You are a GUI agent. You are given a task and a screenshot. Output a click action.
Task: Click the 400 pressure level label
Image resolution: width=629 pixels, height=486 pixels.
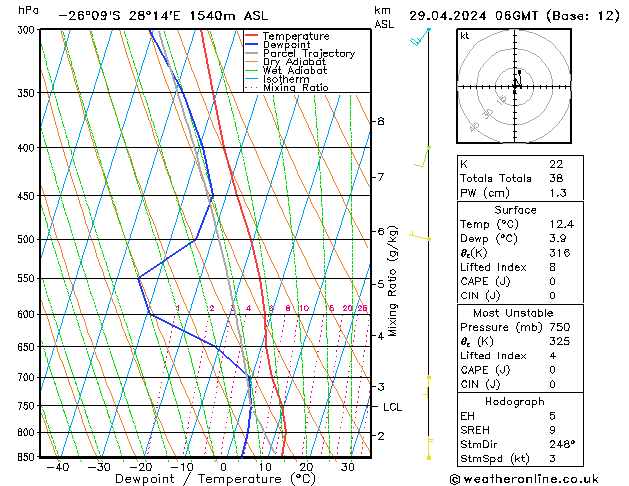click(x=28, y=148)
